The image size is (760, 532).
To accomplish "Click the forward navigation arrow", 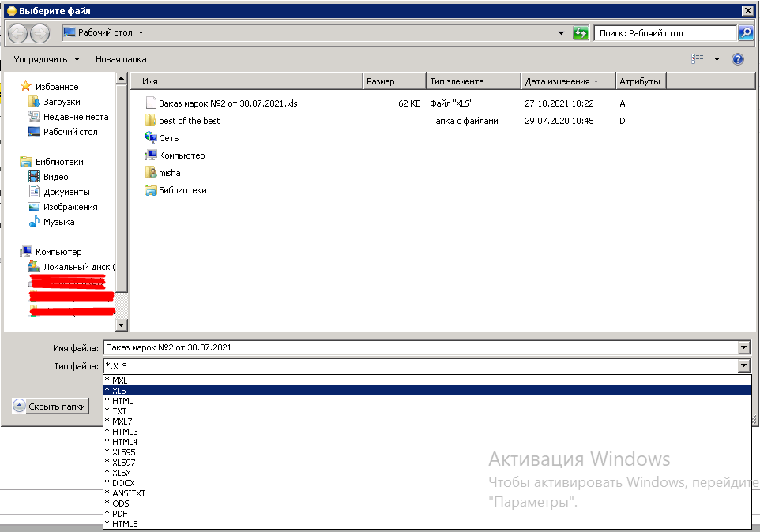I will tap(40, 33).
